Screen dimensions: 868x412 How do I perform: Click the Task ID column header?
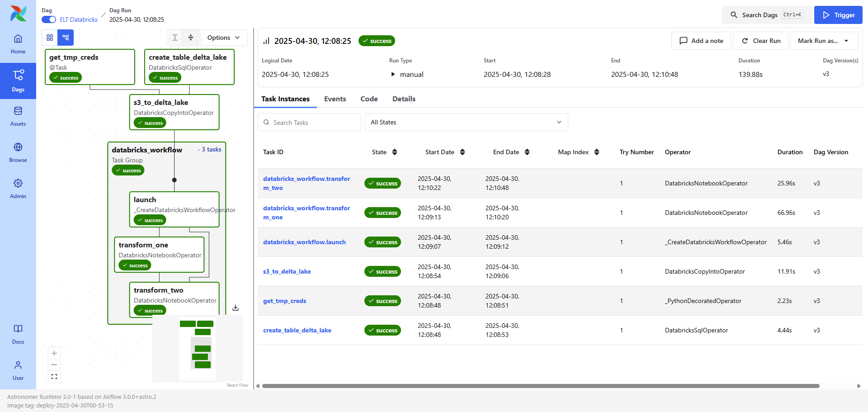pos(273,152)
